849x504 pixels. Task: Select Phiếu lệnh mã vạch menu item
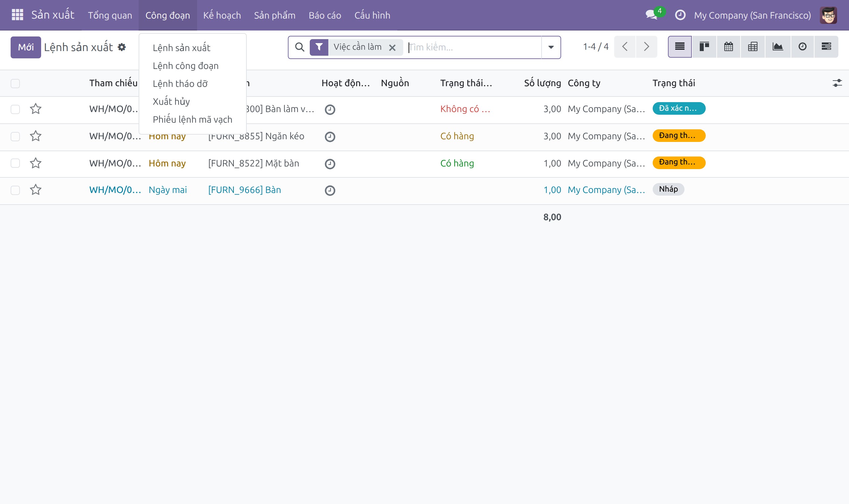tap(193, 120)
